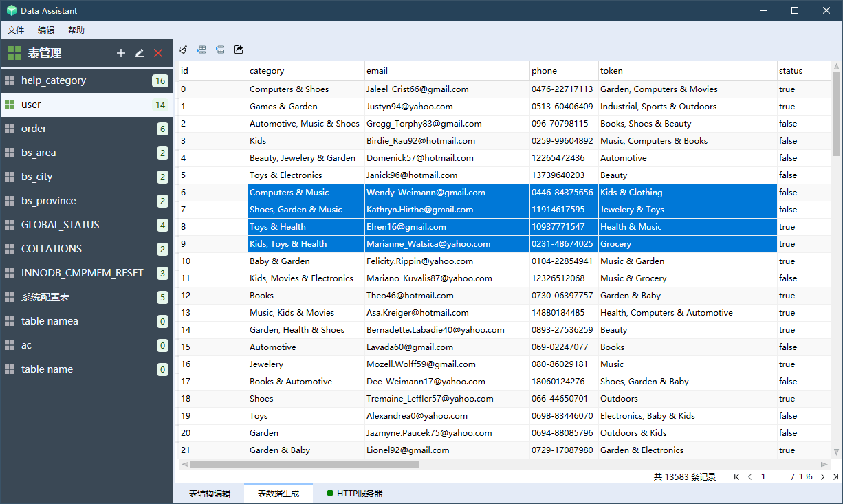Click the broom clear-data icon
Viewport: 843px width, 504px height.
point(184,50)
